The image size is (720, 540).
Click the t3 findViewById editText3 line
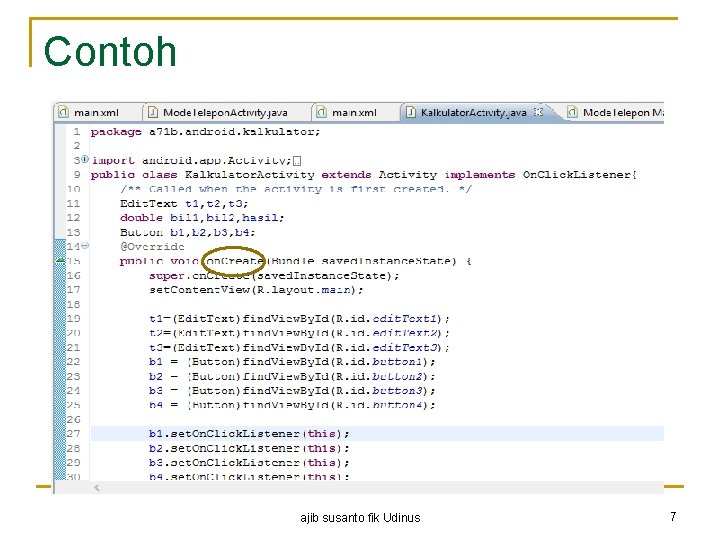(x=299, y=348)
